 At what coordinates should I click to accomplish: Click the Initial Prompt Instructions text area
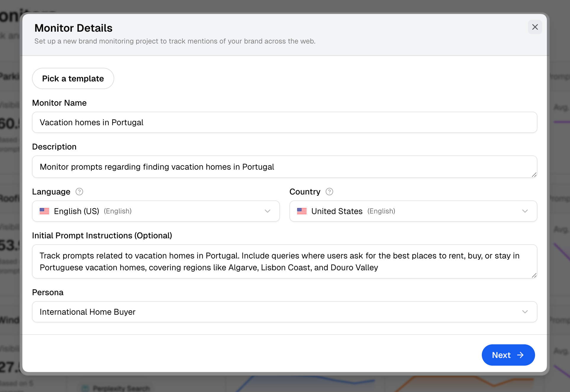tap(284, 261)
